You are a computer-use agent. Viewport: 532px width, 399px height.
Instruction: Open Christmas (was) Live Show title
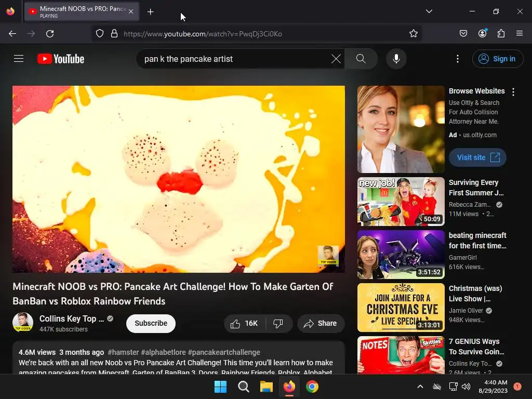(x=475, y=293)
